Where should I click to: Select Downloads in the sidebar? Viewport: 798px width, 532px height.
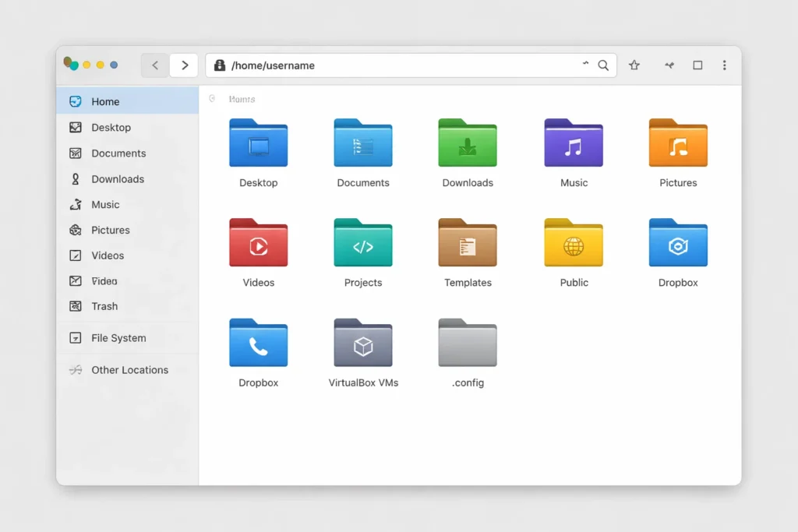pyautogui.click(x=118, y=179)
